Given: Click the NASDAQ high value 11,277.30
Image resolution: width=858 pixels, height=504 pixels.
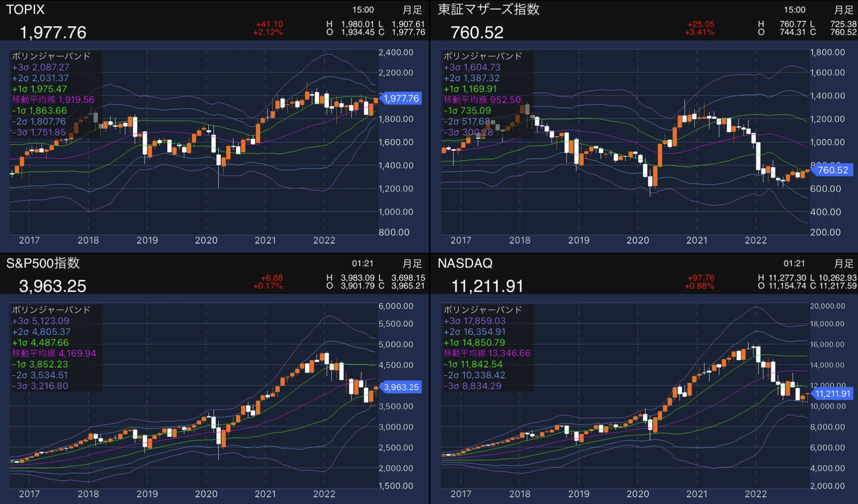Looking at the screenshot, I should pos(787,278).
